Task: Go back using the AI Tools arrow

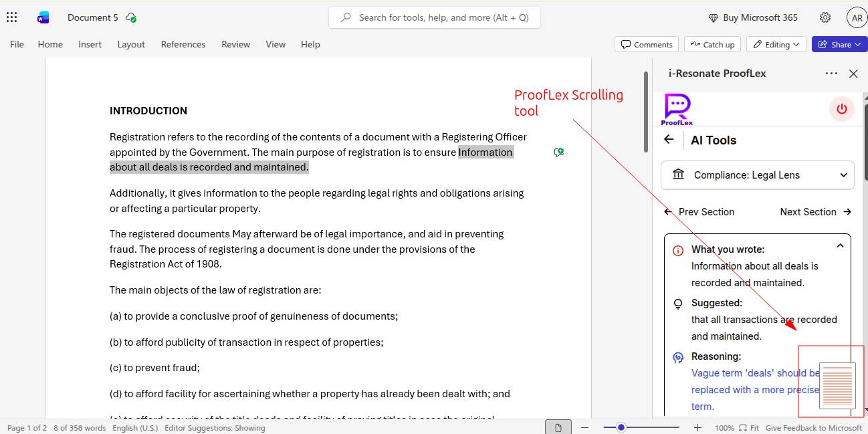Action: click(669, 140)
